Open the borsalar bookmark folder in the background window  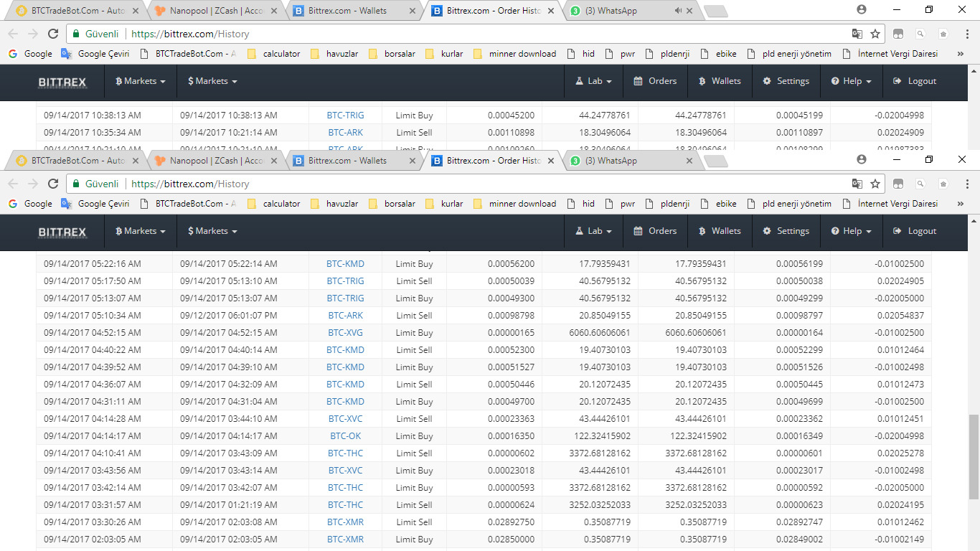click(392, 54)
